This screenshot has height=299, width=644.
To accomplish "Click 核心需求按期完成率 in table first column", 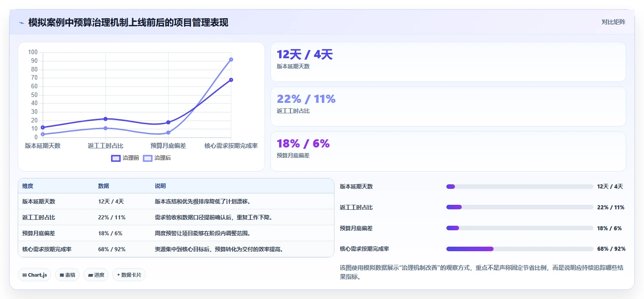I will 47,249.
